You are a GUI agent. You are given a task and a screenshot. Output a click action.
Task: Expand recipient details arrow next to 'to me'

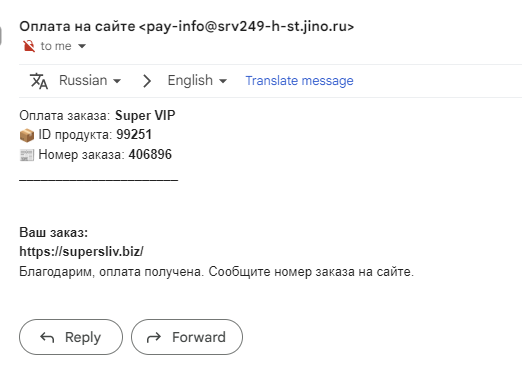tap(82, 46)
